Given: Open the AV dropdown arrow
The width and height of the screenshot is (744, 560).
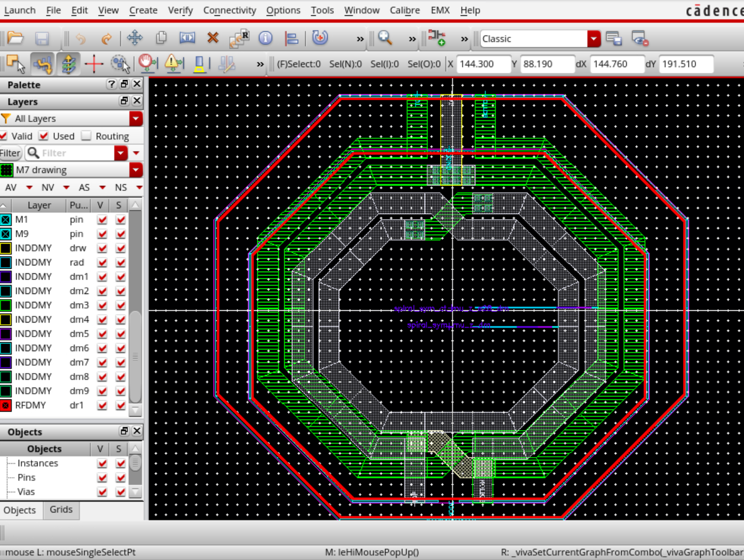Looking at the screenshot, I should [29, 188].
